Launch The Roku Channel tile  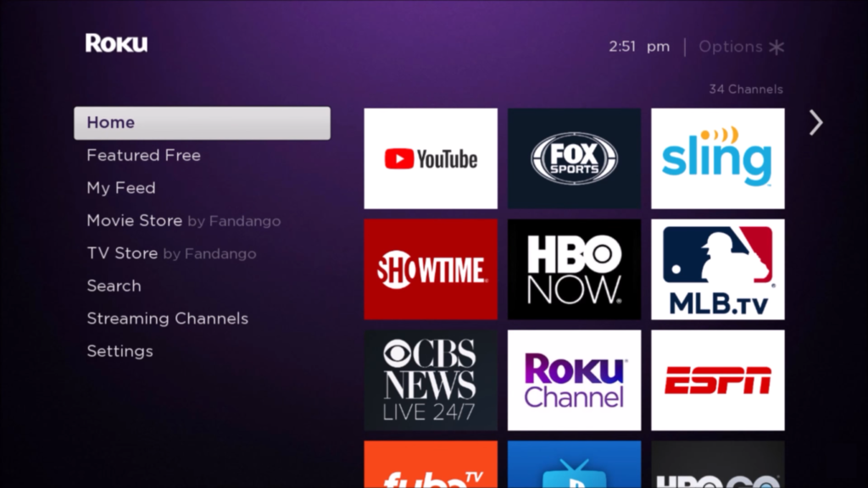point(574,380)
